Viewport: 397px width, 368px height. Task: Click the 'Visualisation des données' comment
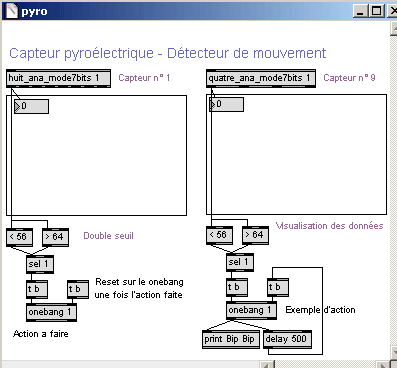[x=329, y=226]
